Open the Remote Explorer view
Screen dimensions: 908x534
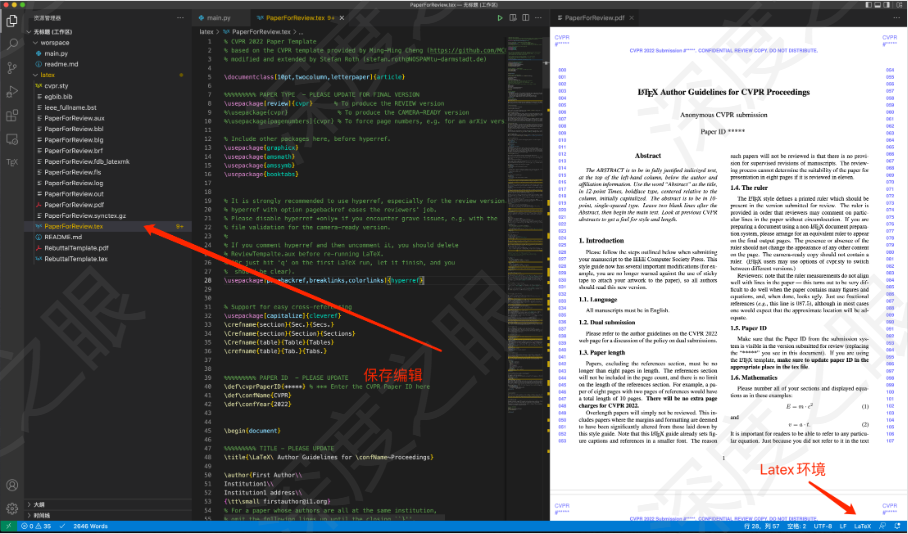(12, 139)
